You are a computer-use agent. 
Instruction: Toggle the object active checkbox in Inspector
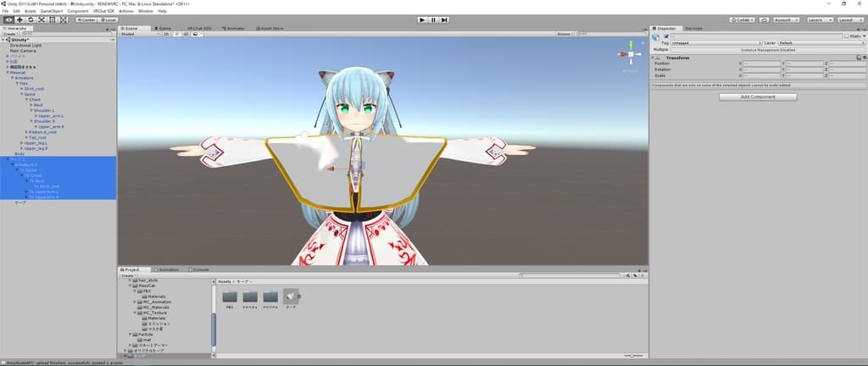click(666, 36)
